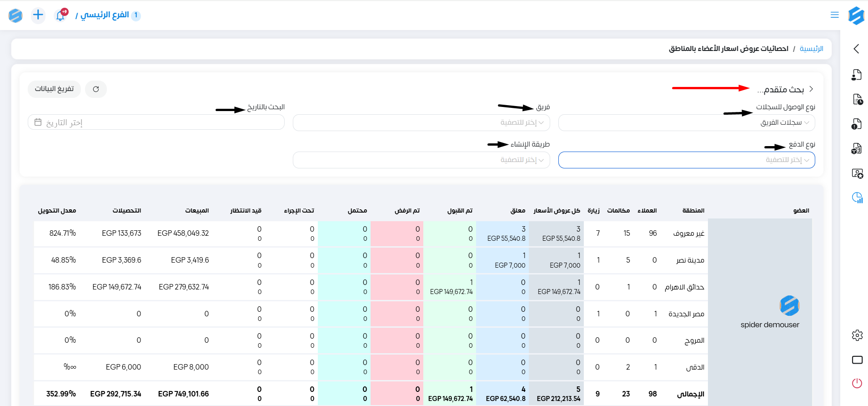Open the طريقة الإنشاء dropdown

click(421, 160)
